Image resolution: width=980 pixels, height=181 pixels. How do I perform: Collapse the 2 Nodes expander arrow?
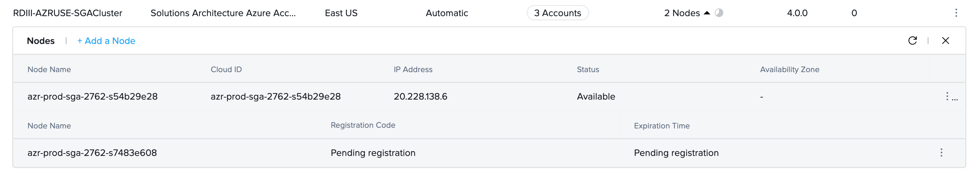[707, 13]
